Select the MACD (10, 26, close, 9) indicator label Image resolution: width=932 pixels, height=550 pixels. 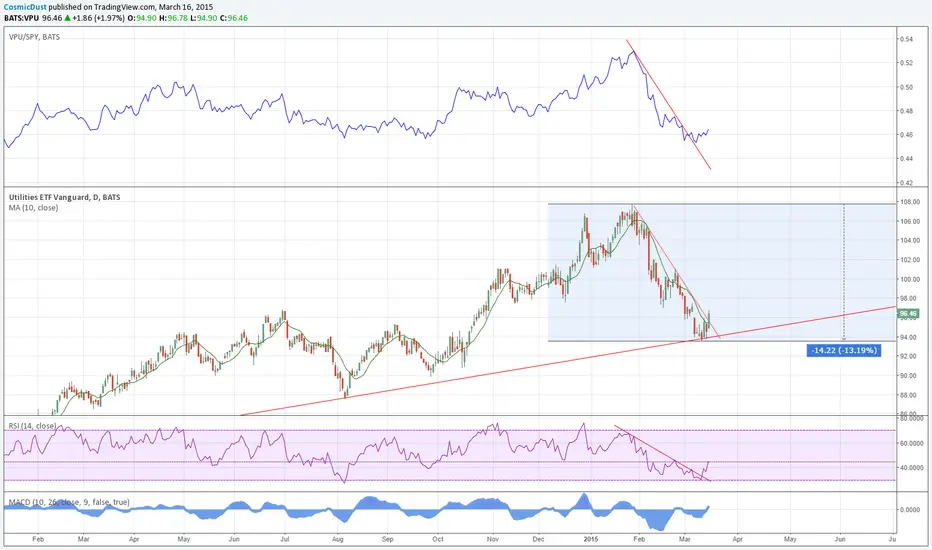coord(69,502)
